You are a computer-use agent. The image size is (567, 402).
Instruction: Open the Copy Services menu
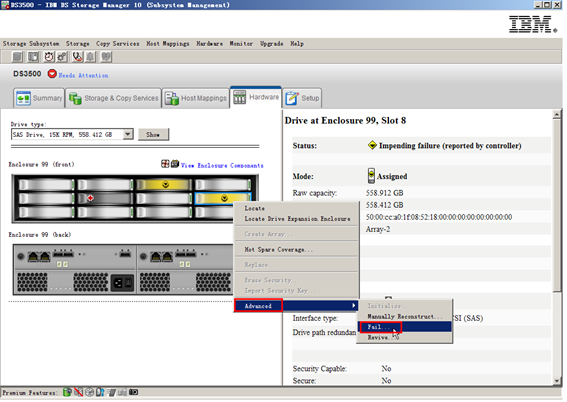tap(118, 44)
